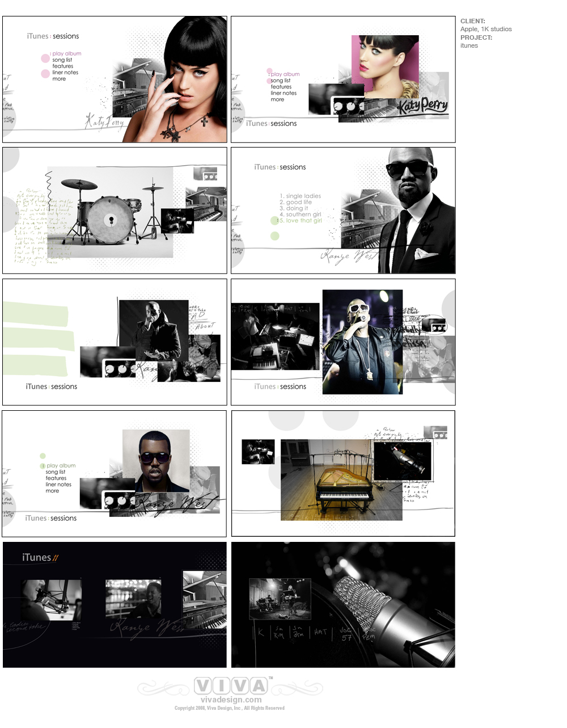
Task: Open "song list" in Kanye West sunglasses-portrait menu mockup
Action: point(56,472)
